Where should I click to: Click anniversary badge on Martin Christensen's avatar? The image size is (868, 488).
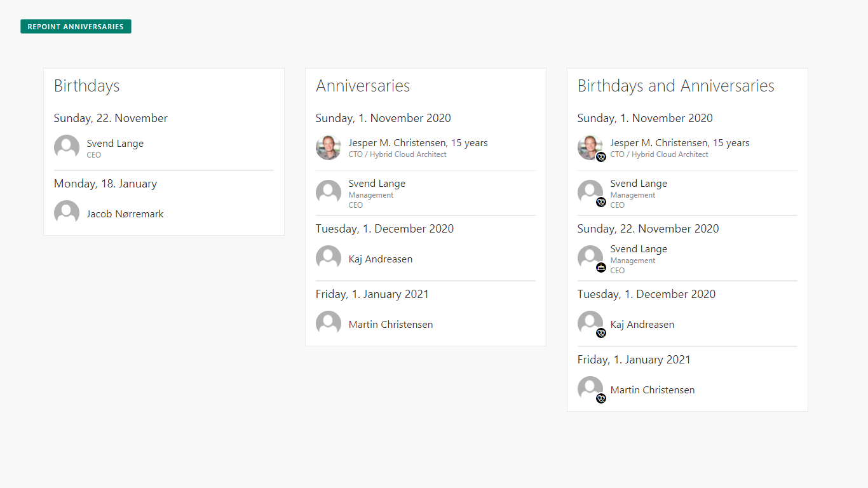click(x=601, y=398)
